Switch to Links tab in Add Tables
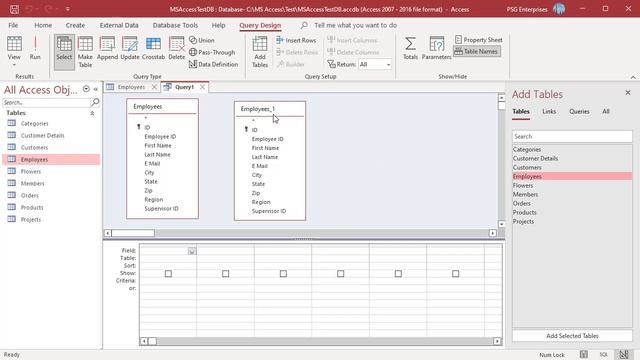Image resolution: width=640 pixels, height=360 pixels. click(549, 111)
